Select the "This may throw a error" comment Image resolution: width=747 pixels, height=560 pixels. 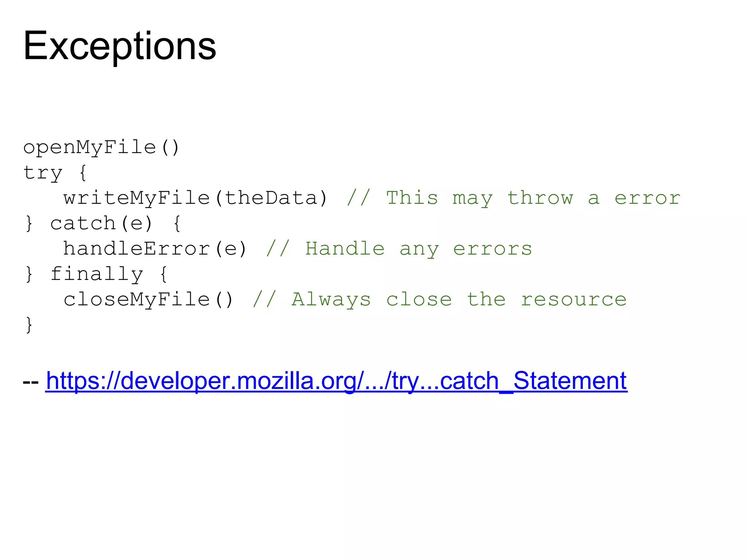coord(514,198)
